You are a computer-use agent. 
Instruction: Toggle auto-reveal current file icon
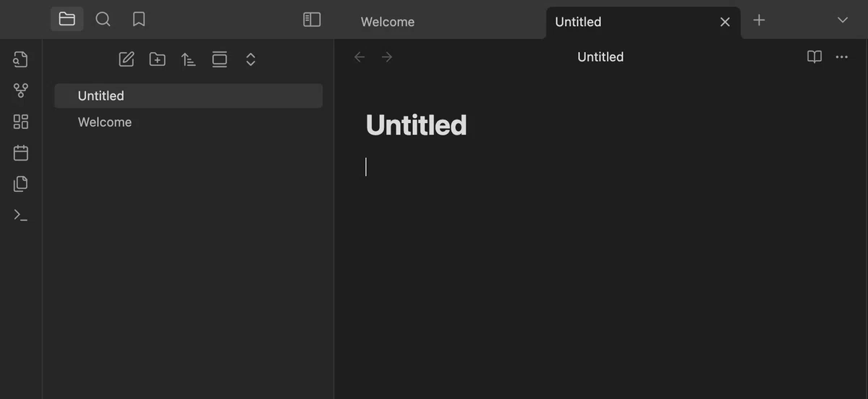tap(220, 59)
